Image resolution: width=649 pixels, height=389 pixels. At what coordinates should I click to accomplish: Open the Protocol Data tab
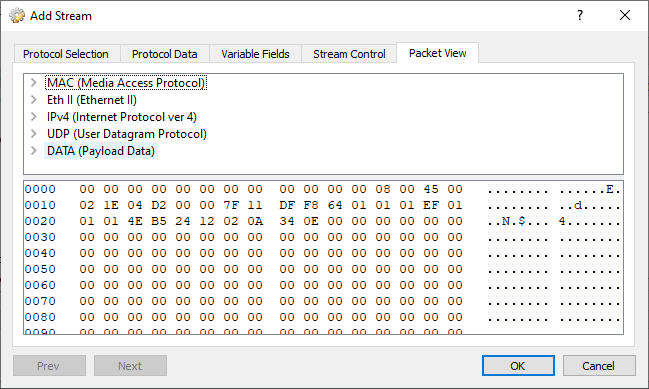(164, 54)
